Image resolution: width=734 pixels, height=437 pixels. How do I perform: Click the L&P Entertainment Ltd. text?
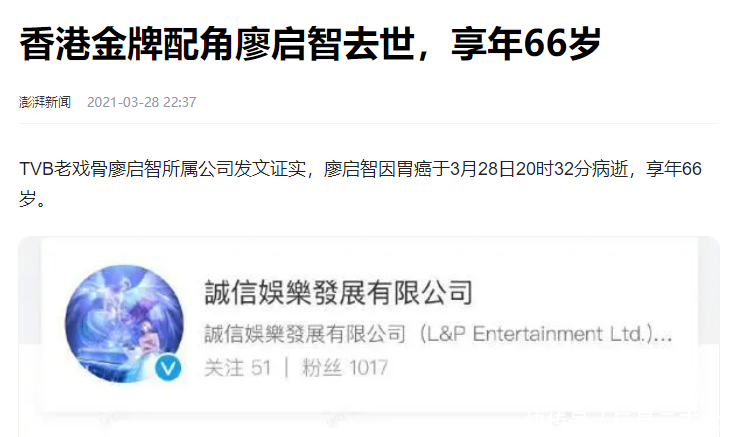(540, 334)
